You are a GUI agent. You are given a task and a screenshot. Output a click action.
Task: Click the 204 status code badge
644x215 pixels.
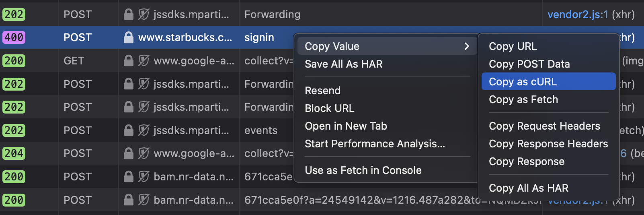coord(14,153)
